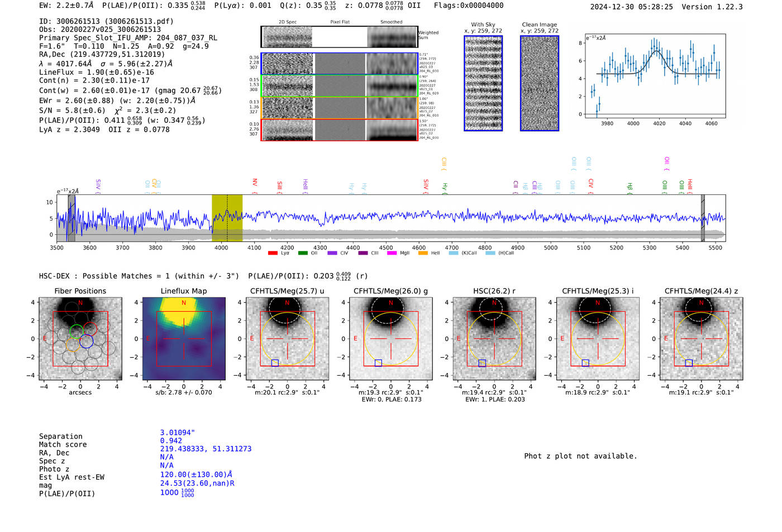Click the magenta OII marker above spectrum

666,164
